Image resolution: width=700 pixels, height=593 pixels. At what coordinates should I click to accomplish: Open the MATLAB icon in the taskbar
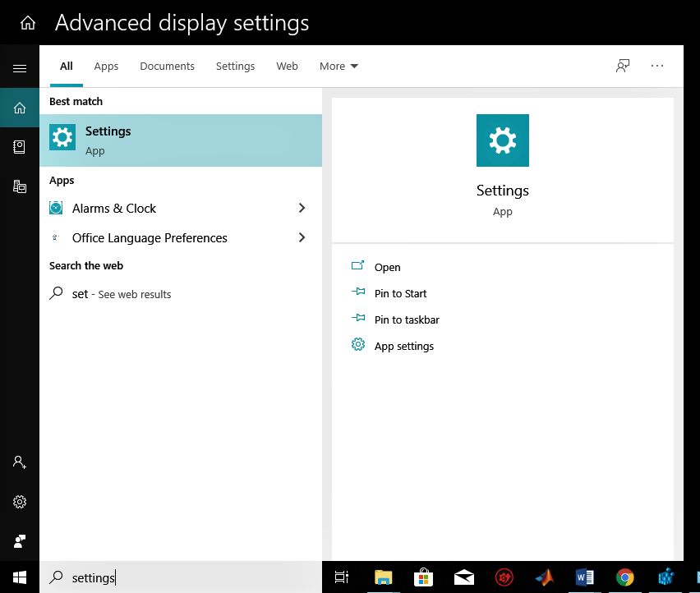tap(545, 577)
